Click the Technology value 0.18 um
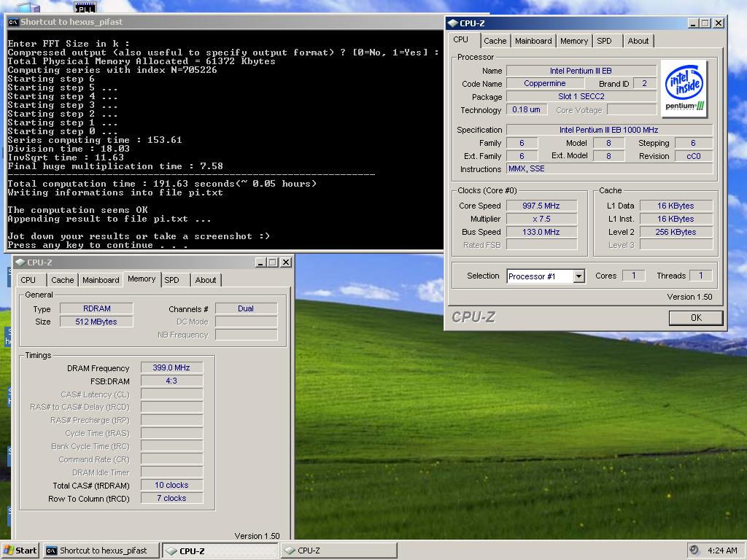Image resolution: width=747 pixels, height=560 pixels. pyautogui.click(x=526, y=109)
